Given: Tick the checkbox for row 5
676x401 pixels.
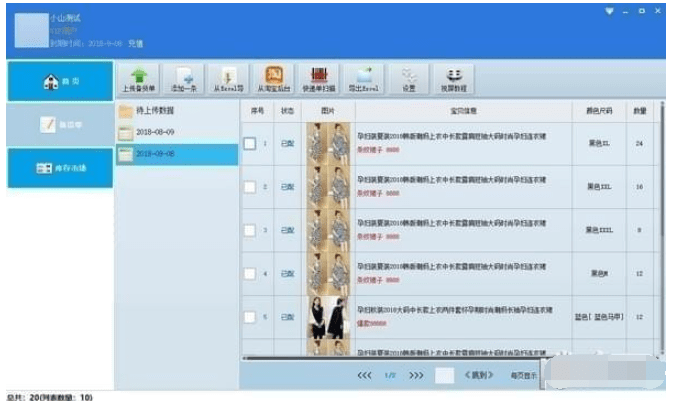Looking at the screenshot, I should [250, 317].
